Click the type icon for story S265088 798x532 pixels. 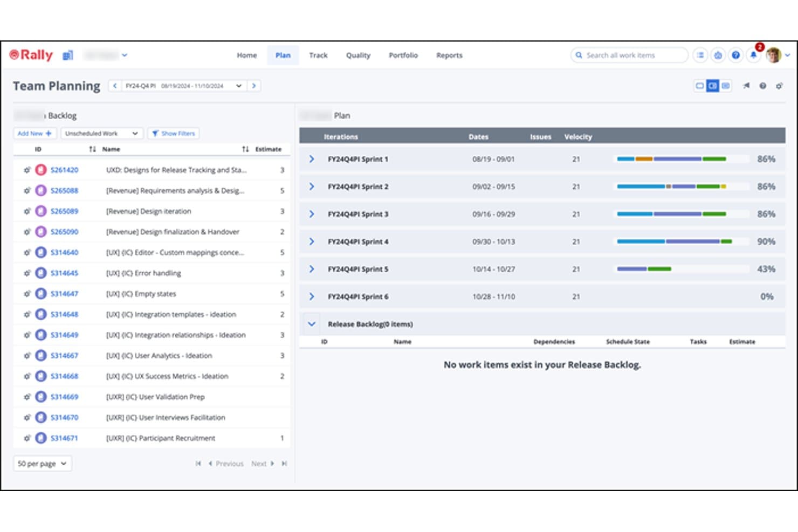coord(41,190)
